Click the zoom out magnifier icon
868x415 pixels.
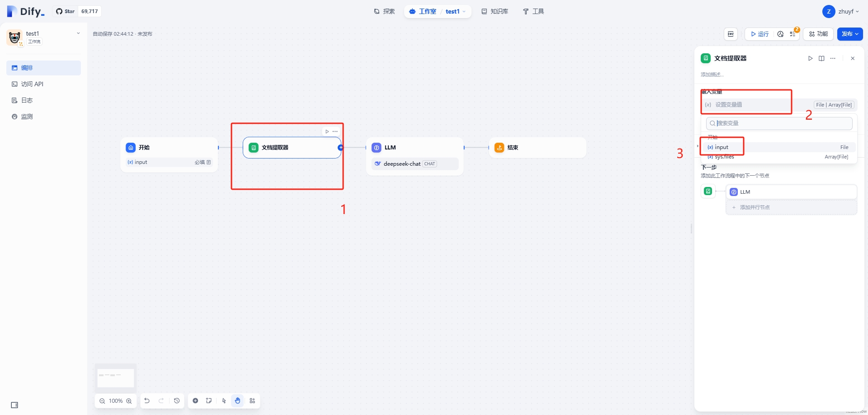tap(102, 401)
